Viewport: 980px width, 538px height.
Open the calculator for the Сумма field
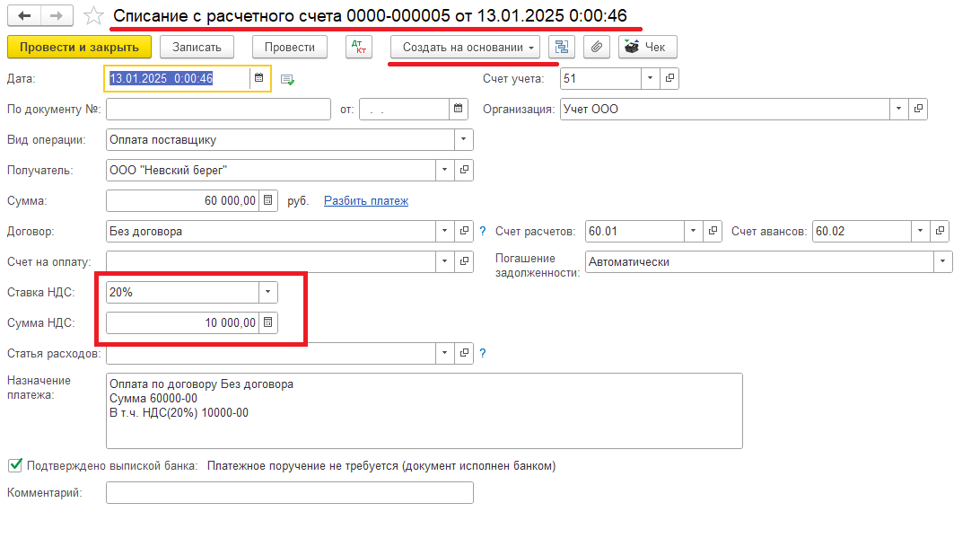tap(268, 201)
